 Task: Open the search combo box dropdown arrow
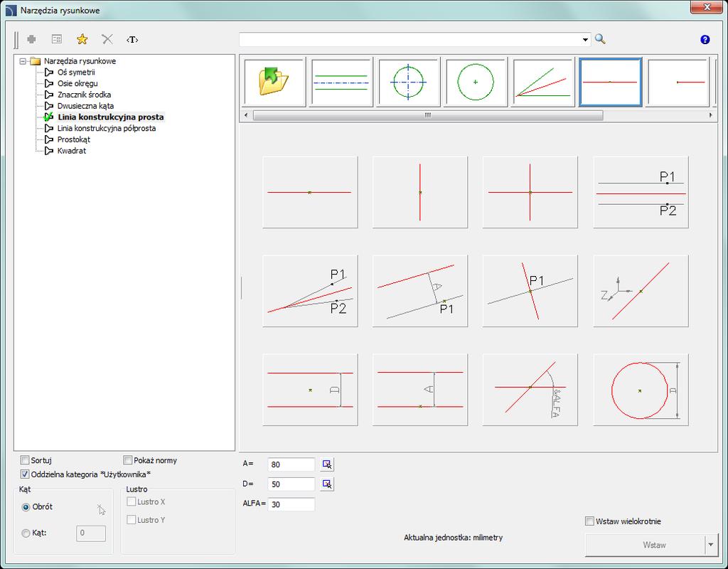tap(585, 40)
